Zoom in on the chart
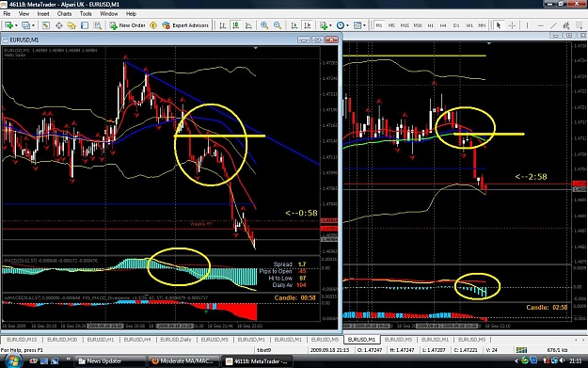This screenshot has height=368, width=588. point(264,25)
